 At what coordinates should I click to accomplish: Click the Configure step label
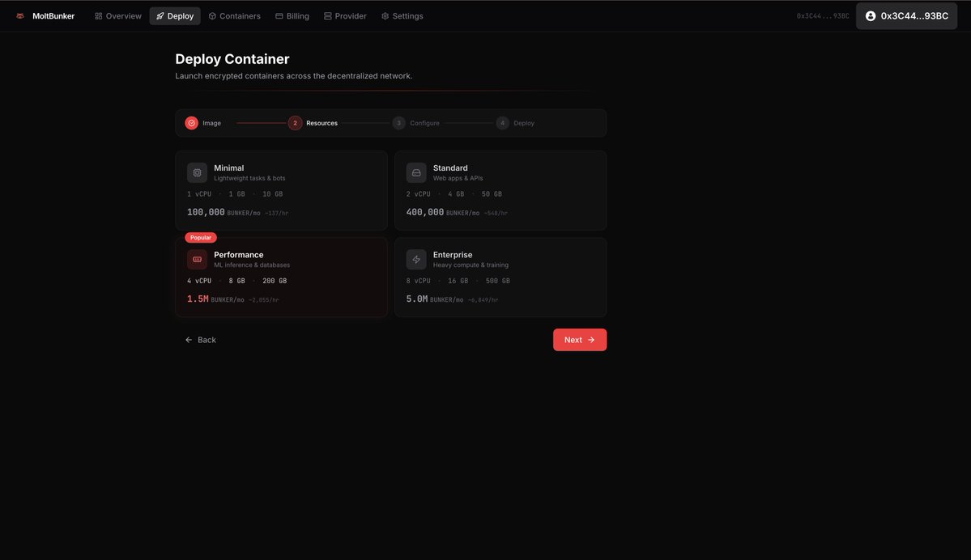coord(424,123)
